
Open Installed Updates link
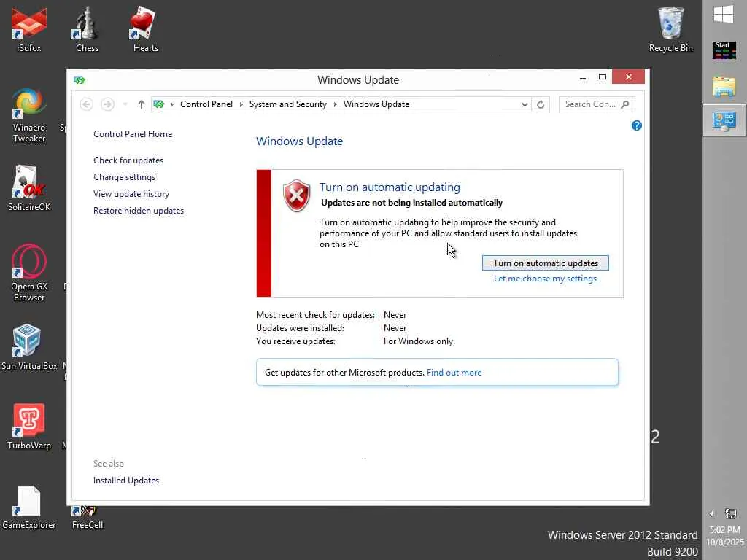125,481
